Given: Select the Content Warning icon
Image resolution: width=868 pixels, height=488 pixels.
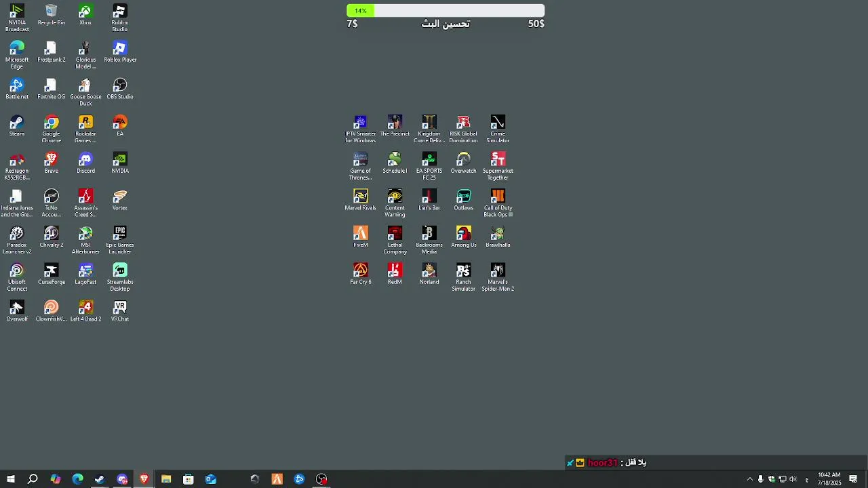Looking at the screenshot, I should coord(395,203).
